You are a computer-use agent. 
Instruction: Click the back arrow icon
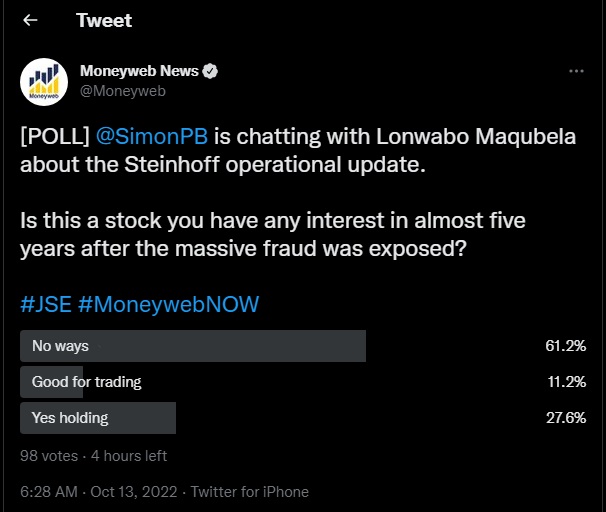click(30, 21)
